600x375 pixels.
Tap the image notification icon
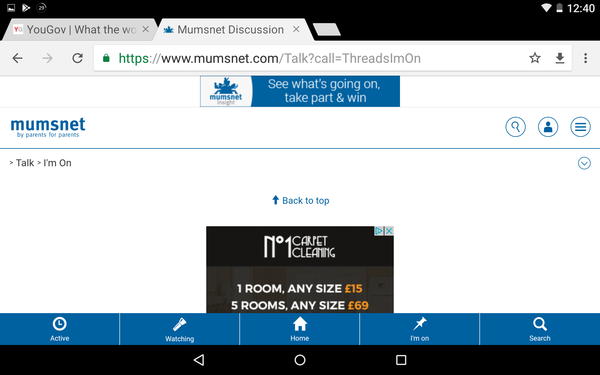(11, 8)
